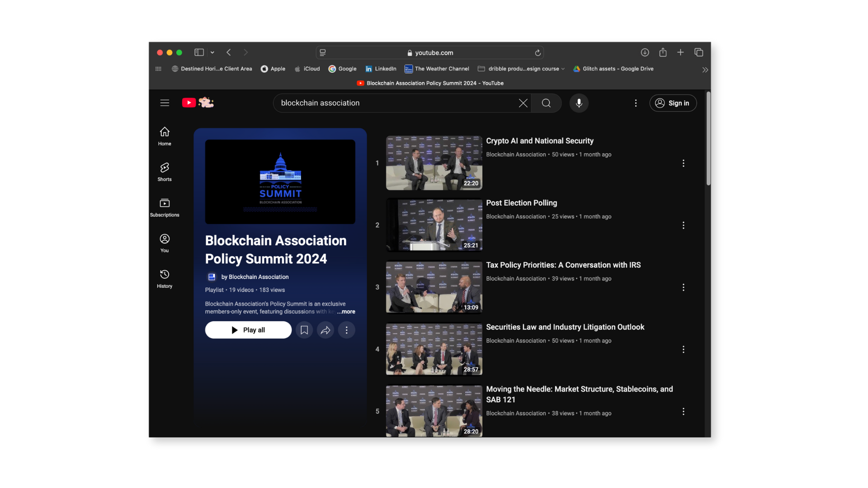
Task: Open the iCloud bookmark
Action: (x=307, y=69)
